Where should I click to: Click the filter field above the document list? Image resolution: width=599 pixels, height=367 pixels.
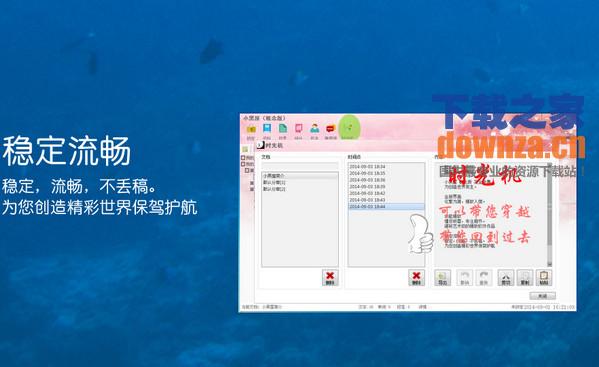[300, 166]
